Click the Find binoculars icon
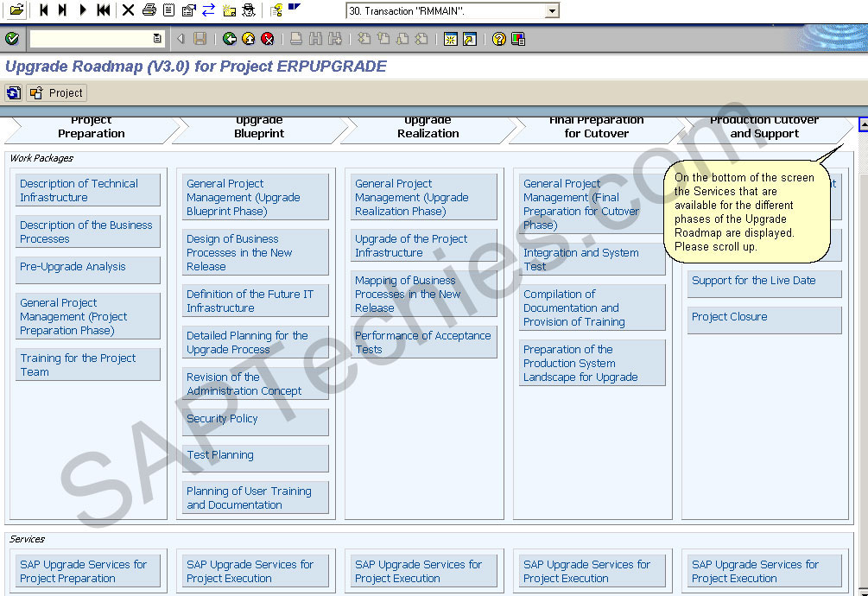This screenshot has width=868, height=596. [x=315, y=39]
